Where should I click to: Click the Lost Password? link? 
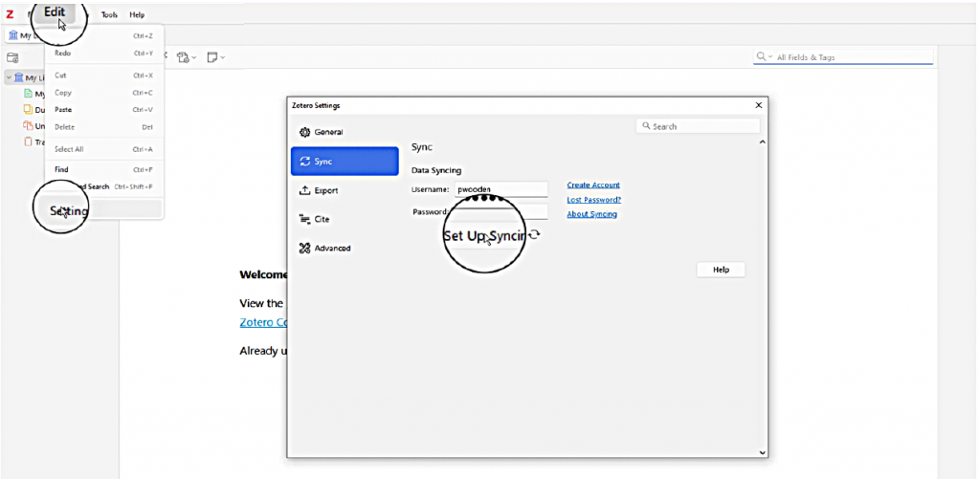coord(593,199)
